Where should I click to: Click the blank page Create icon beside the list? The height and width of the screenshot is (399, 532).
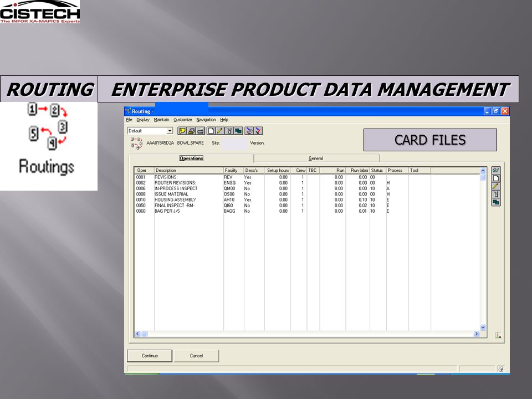(495, 178)
